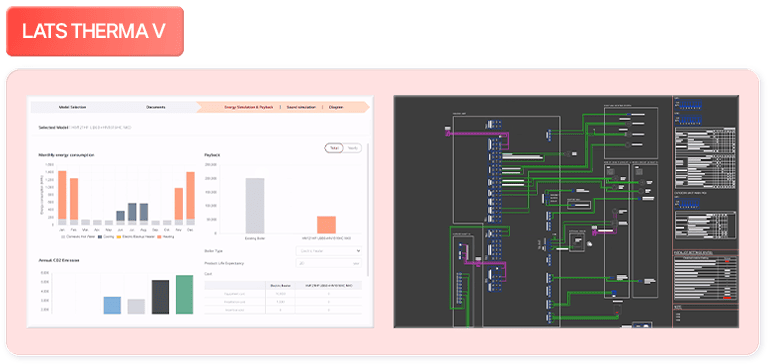Click the orange heat pump payback bar
Image resolution: width=768 pixels, height=364 pixels.
pos(326,225)
